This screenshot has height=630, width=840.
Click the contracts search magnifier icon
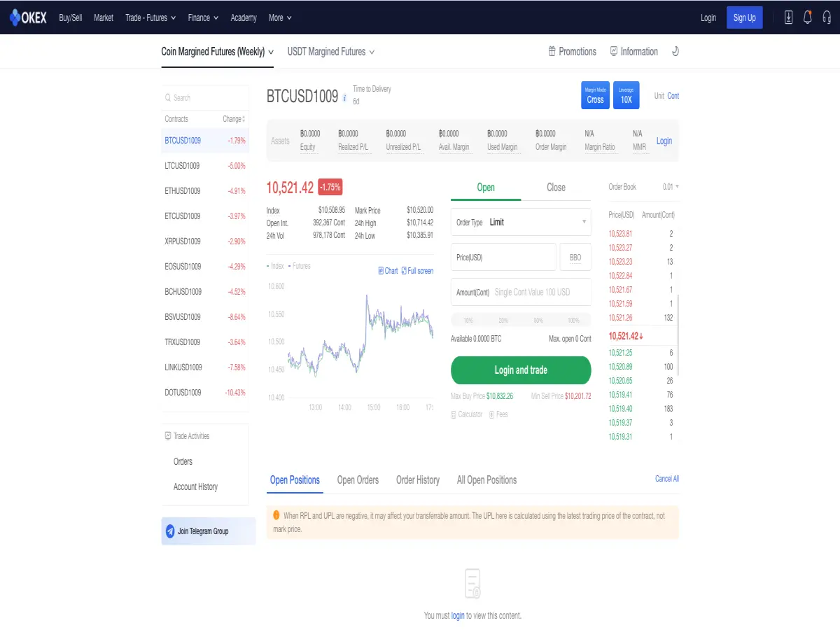coord(168,98)
